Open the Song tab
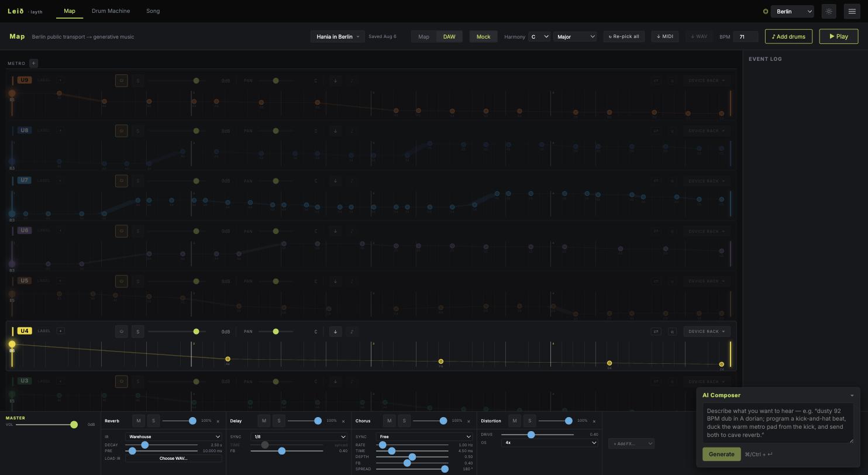The image size is (868, 475). (153, 11)
